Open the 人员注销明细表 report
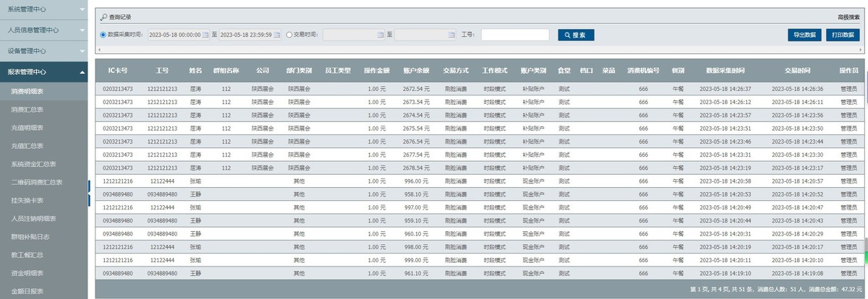This screenshot has height=299, width=868. 43,218
